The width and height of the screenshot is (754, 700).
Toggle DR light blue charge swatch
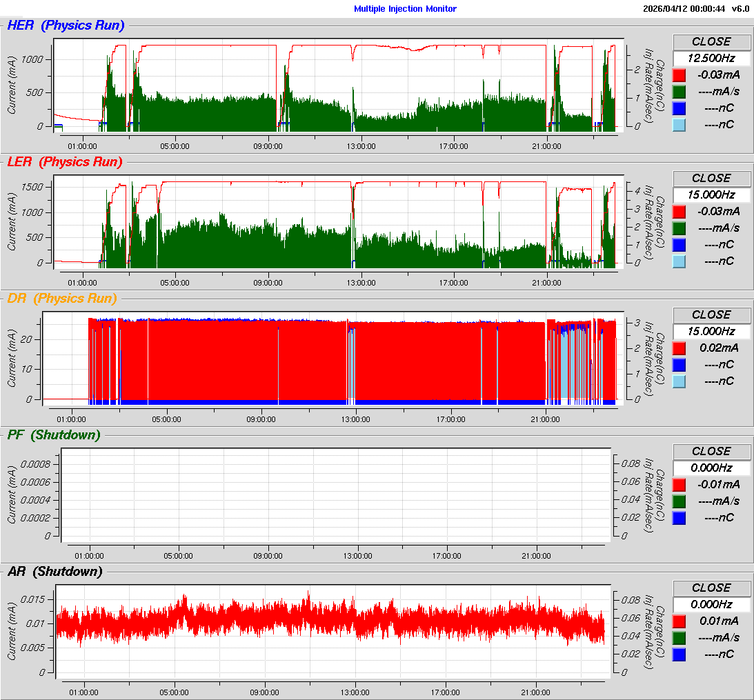tap(679, 381)
